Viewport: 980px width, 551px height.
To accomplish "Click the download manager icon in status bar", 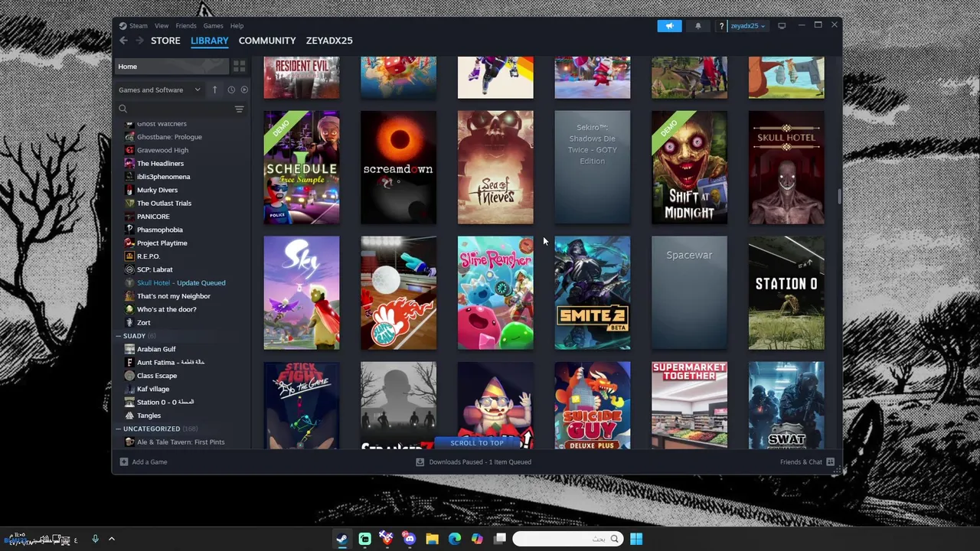I will (420, 461).
